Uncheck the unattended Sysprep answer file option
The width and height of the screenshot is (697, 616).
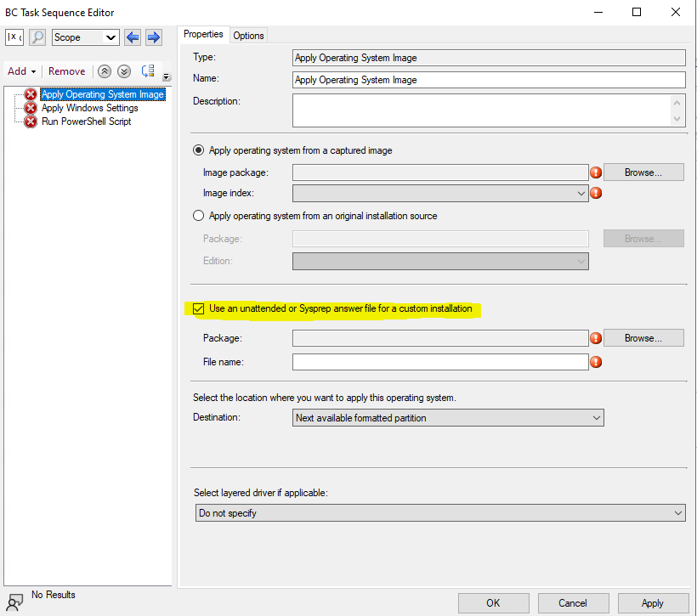198,308
